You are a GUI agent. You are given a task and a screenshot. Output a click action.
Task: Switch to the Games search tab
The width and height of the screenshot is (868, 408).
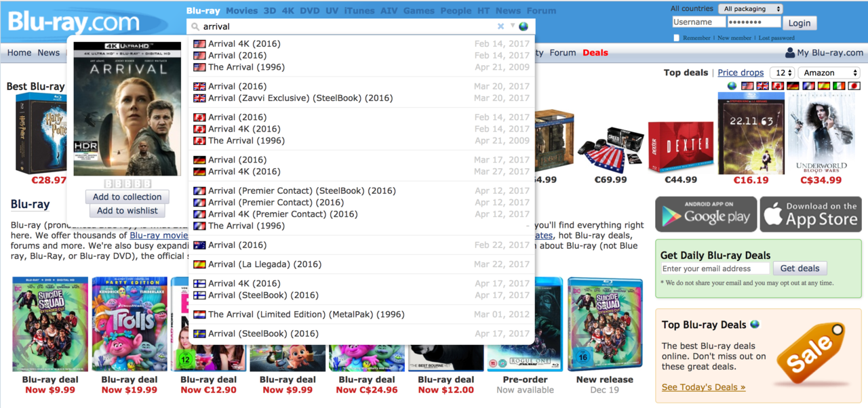click(419, 11)
